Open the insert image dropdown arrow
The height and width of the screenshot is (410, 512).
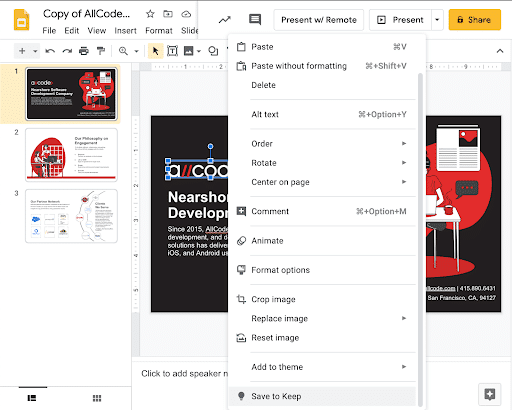(199, 51)
